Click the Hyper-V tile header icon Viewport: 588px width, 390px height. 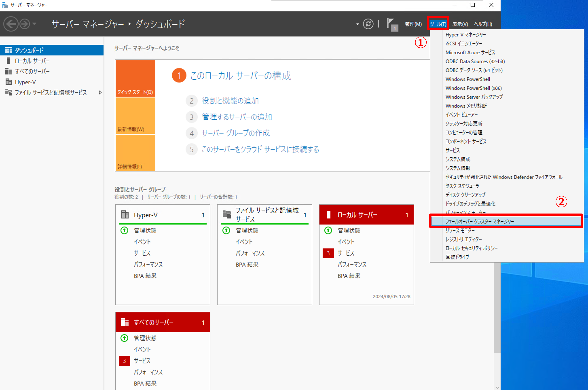[x=125, y=215]
